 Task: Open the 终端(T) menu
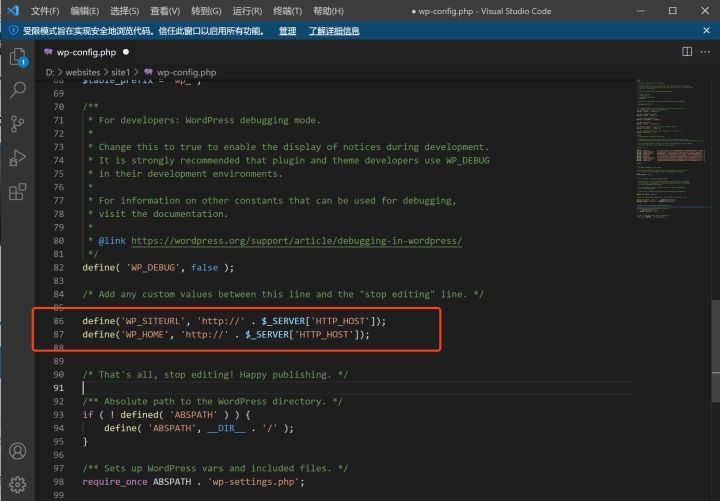pos(289,11)
